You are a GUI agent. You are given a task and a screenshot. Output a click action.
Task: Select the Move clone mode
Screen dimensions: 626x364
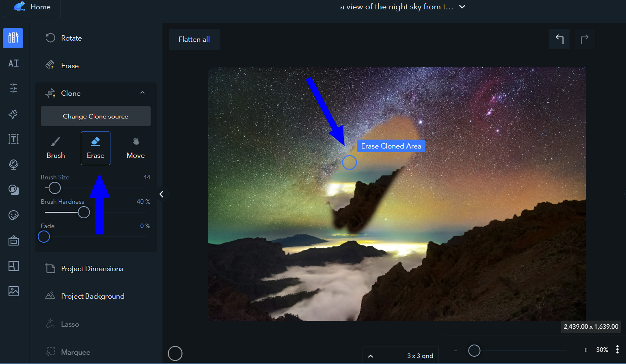click(x=136, y=148)
